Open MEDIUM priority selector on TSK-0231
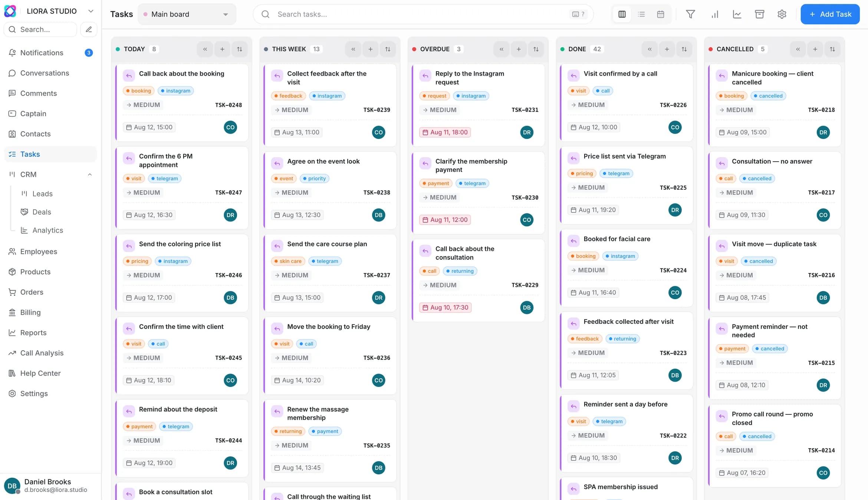 [x=440, y=110]
